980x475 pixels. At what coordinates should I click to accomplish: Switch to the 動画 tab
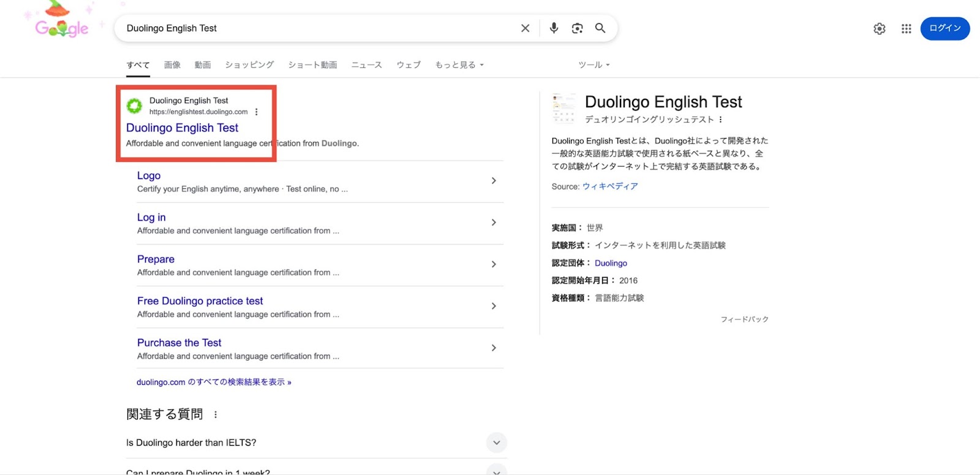[203, 65]
